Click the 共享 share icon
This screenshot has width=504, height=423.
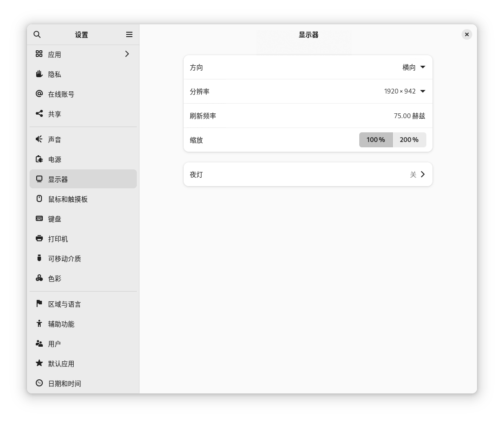coord(39,114)
